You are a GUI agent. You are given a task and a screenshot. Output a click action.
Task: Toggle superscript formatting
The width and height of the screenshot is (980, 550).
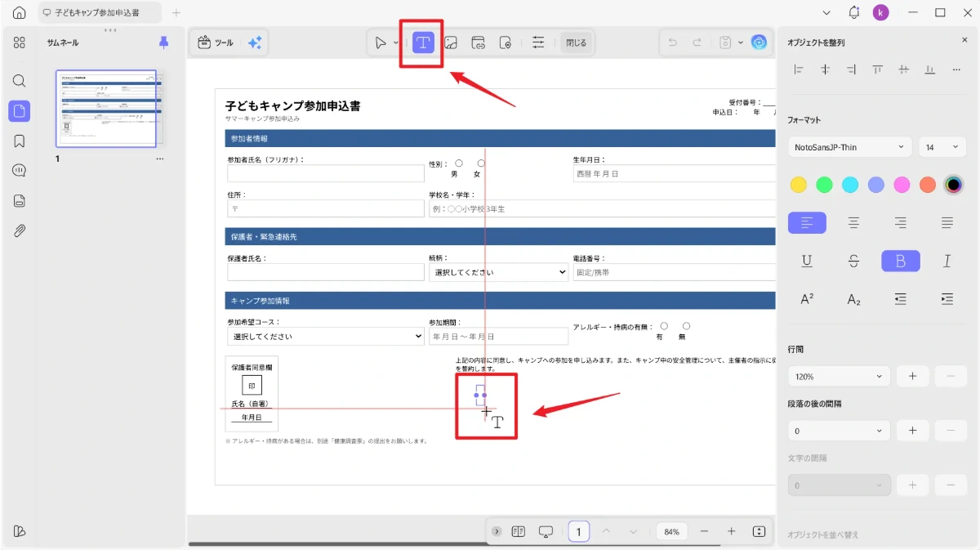[x=807, y=299]
